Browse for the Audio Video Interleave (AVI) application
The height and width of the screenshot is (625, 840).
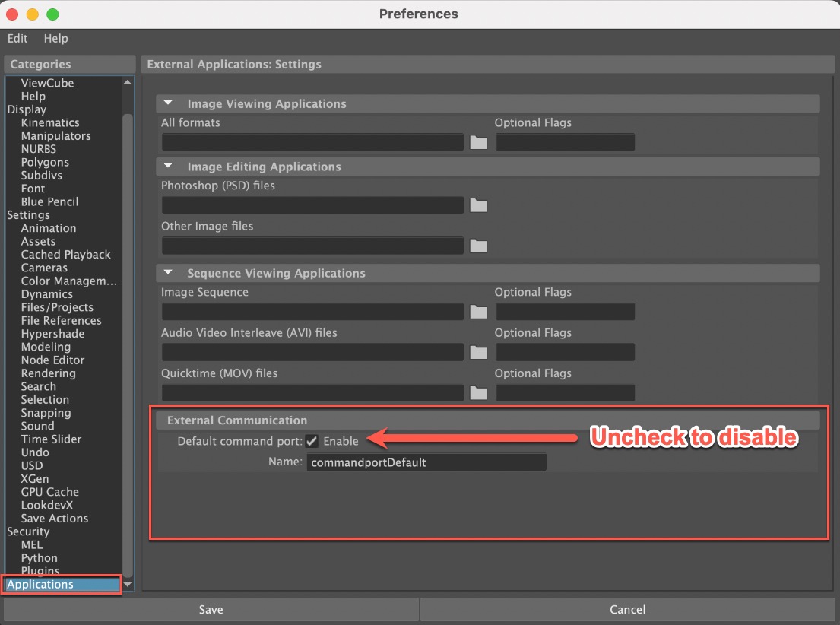click(478, 352)
